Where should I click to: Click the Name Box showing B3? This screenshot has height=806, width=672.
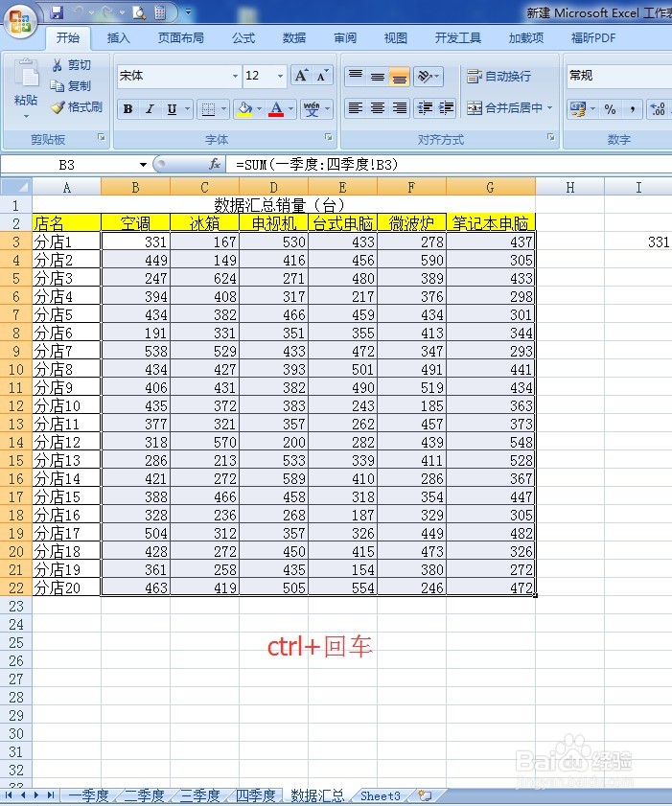(67, 165)
